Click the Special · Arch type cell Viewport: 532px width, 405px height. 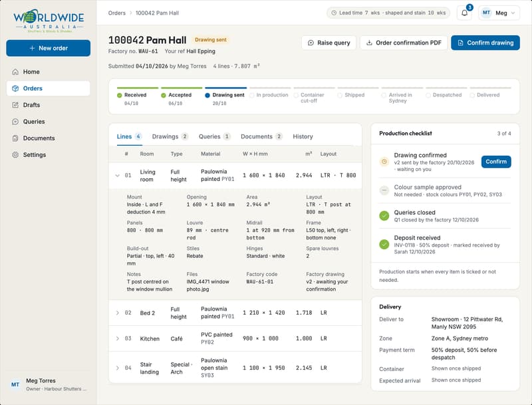pyautogui.click(x=181, y=368)
